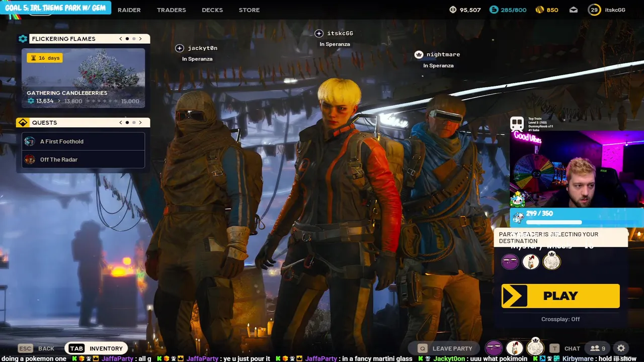Switch to the DECKS tab
This screenshot has height=362, width=644.
click(212, 10)
